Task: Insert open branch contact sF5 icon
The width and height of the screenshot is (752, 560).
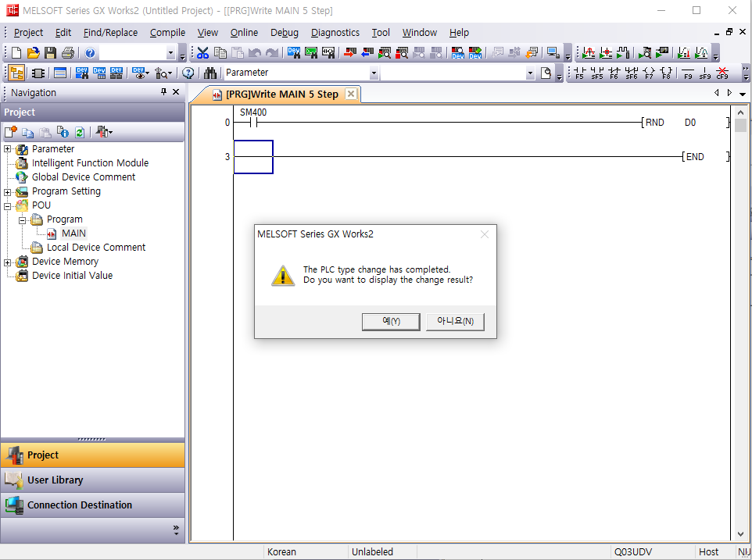Action: click(597, 73)
